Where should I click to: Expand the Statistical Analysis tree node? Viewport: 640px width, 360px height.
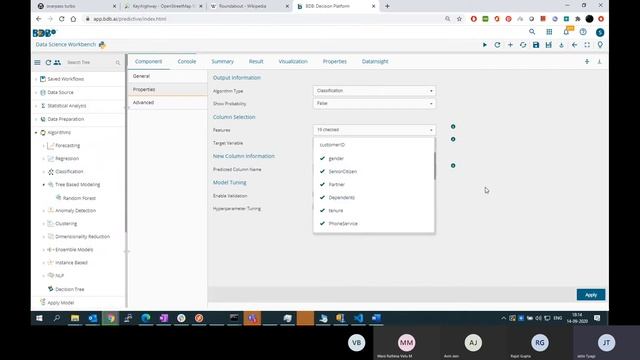pos(36,106)
